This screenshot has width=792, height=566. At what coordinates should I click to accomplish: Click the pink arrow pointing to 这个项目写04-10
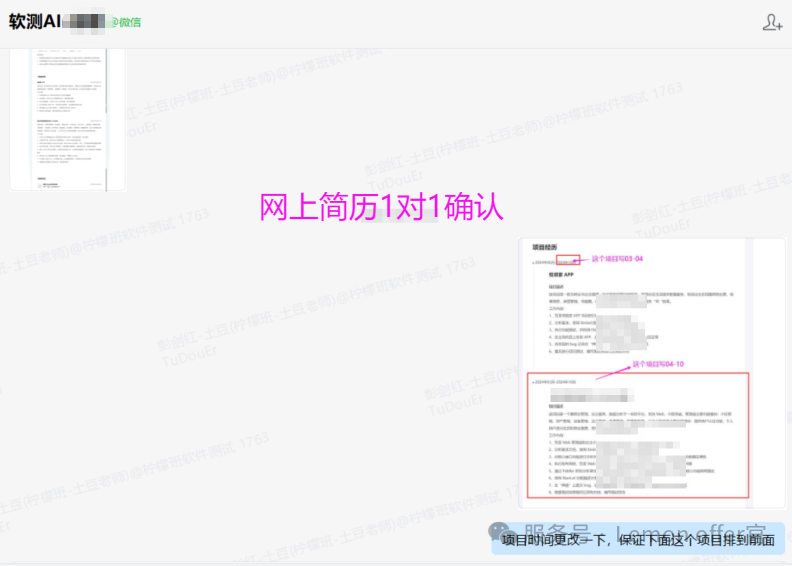612,371
